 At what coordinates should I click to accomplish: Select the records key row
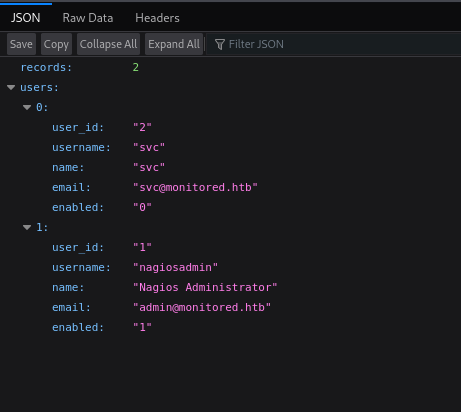[x=230, y=67]
